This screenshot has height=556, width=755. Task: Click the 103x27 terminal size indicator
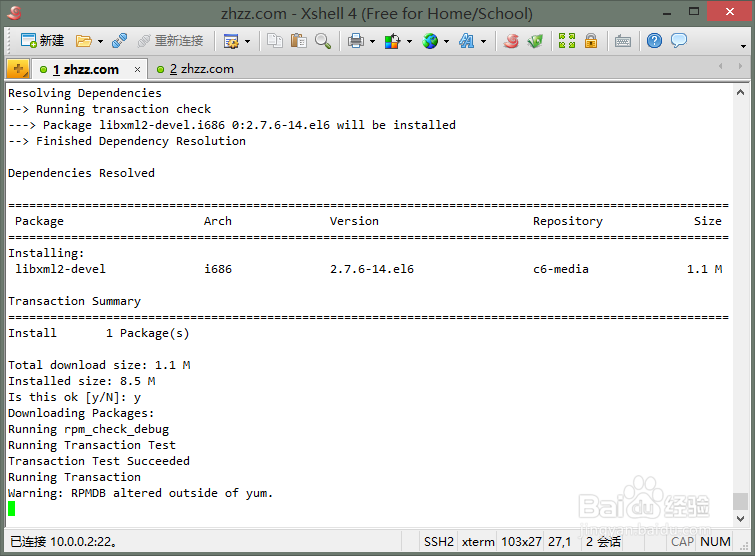tap(521, 542)
